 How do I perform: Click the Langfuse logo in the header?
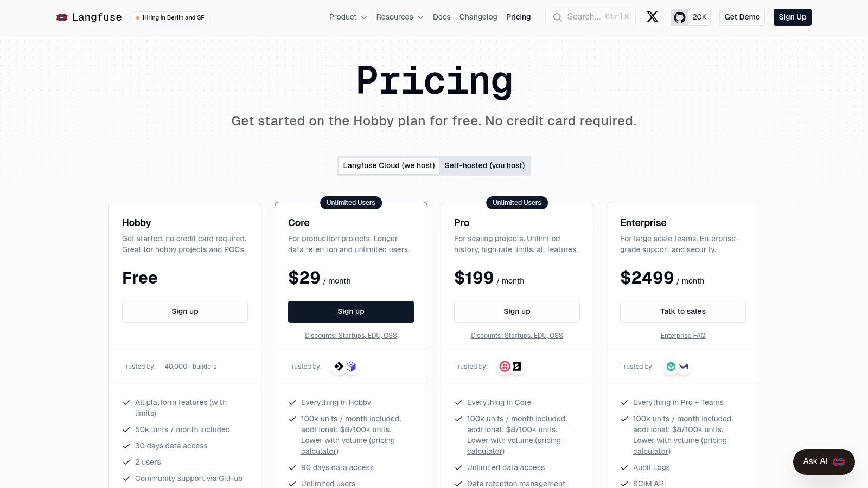[x=88, y=17]
